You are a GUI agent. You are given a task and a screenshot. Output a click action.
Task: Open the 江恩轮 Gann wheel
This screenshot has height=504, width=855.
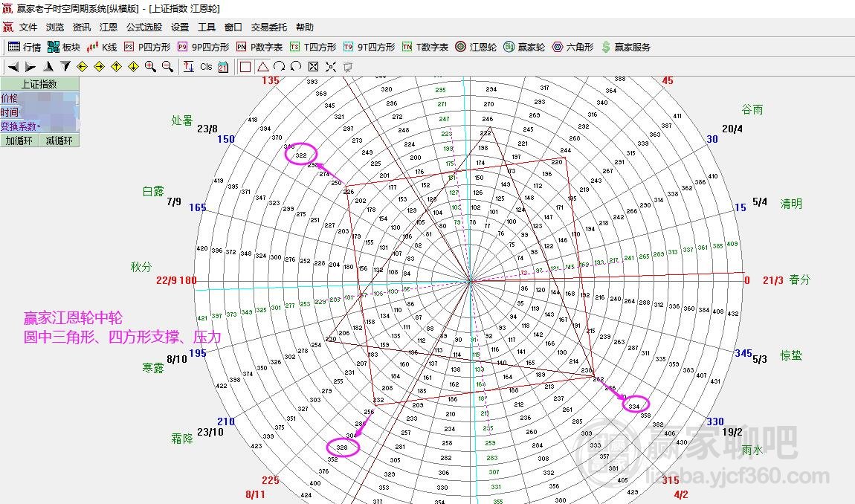point(476,48)
